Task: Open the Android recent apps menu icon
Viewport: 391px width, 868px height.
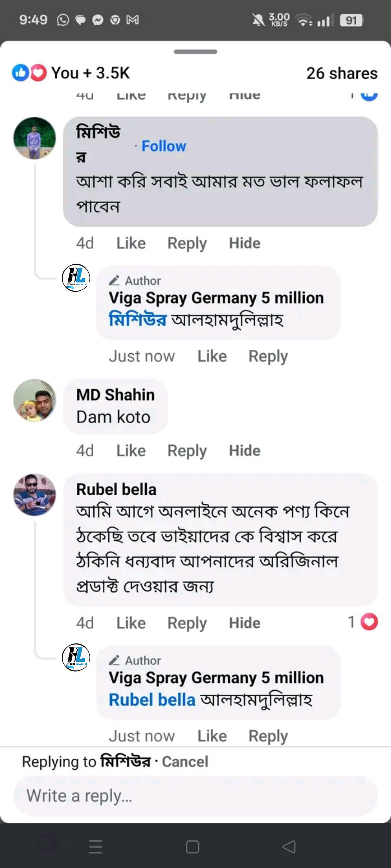Action: 96,847
